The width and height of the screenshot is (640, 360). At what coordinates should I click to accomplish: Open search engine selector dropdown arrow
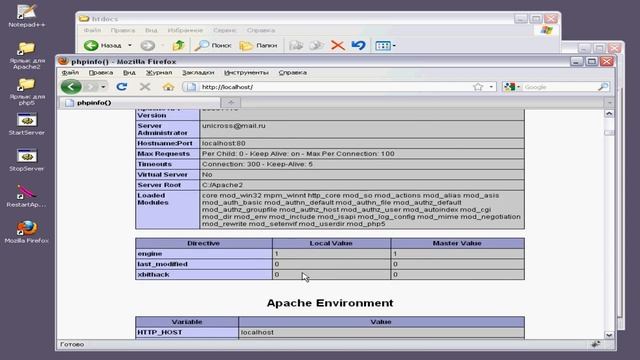coord(518,87)
